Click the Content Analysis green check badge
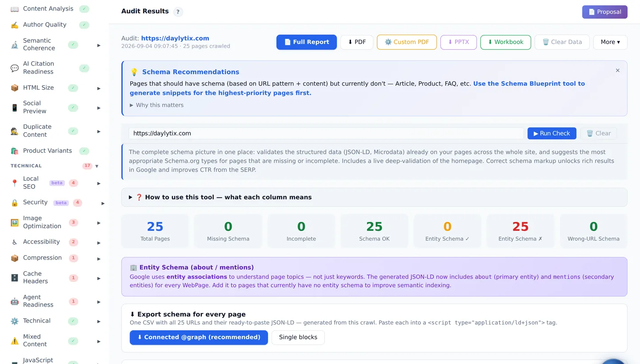The width and height of the screenshot is (640, 364). (x=84, y=9)
